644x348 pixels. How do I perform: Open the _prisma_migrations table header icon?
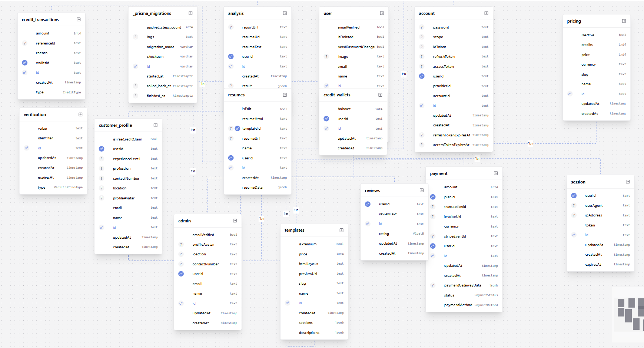coord(190,13)
